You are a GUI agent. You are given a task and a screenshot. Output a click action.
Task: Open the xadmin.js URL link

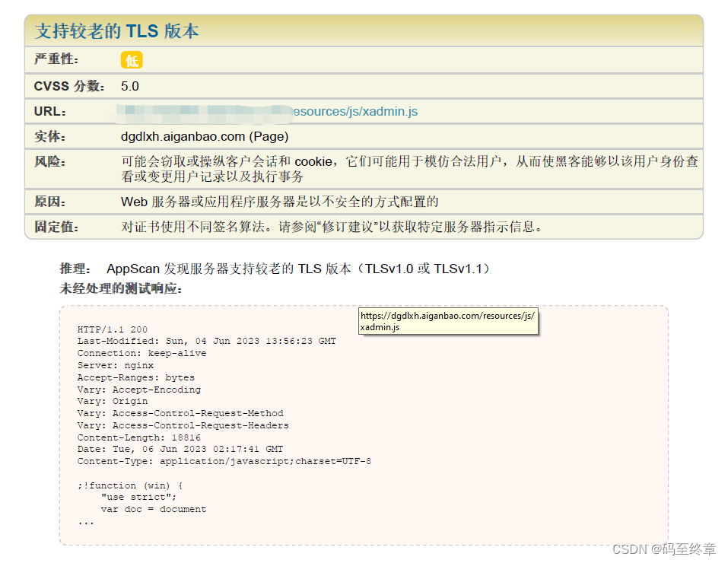pyautogui.click(x=354, y=111)
